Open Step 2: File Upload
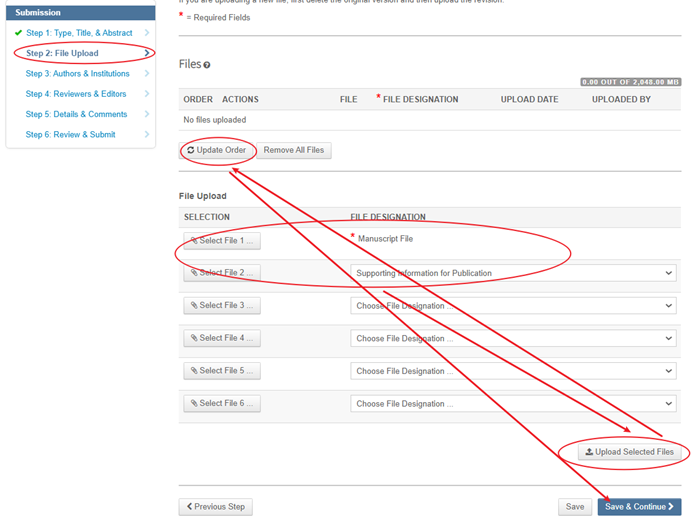Screen dimensions: 692x523 [62, 53]
